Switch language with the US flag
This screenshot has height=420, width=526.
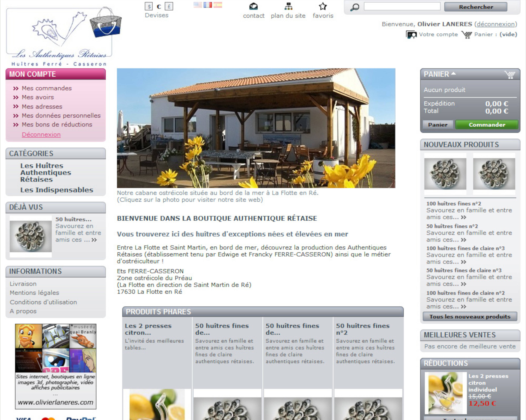tap(198, 5)
